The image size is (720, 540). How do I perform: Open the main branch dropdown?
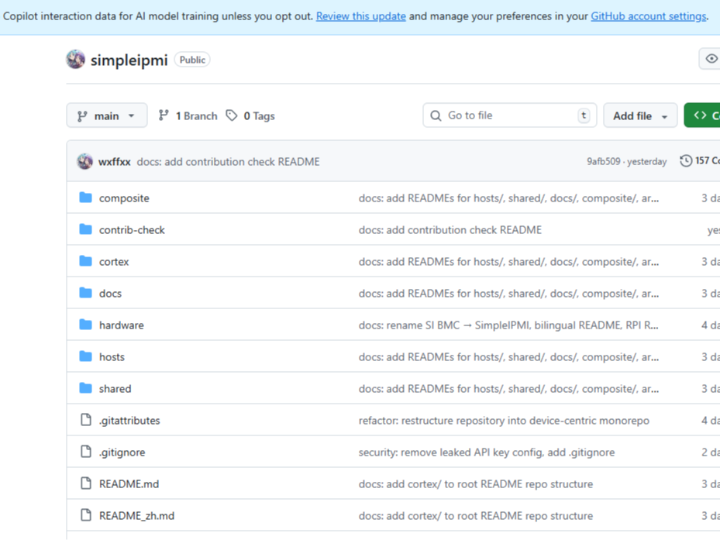click(107, 116)
